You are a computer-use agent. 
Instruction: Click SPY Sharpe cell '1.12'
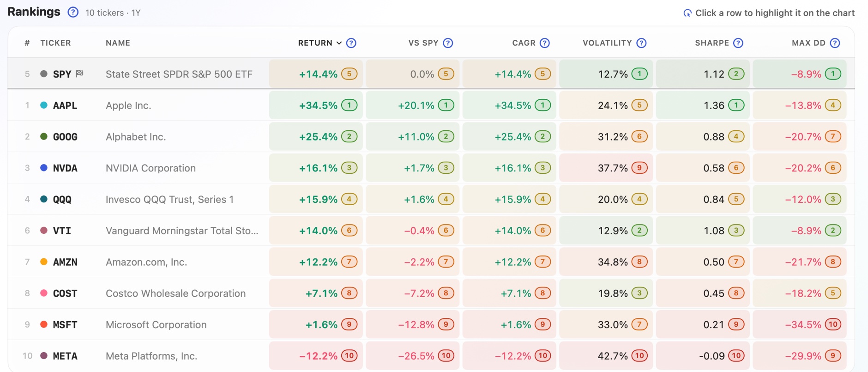(x=703, y=74)
